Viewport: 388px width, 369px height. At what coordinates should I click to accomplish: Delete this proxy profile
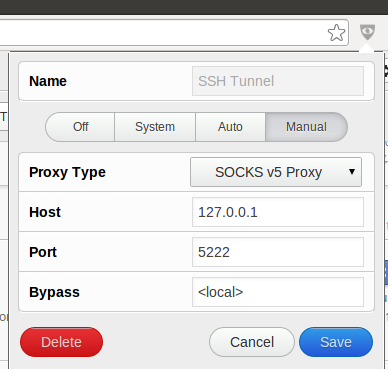click(61, 342)
